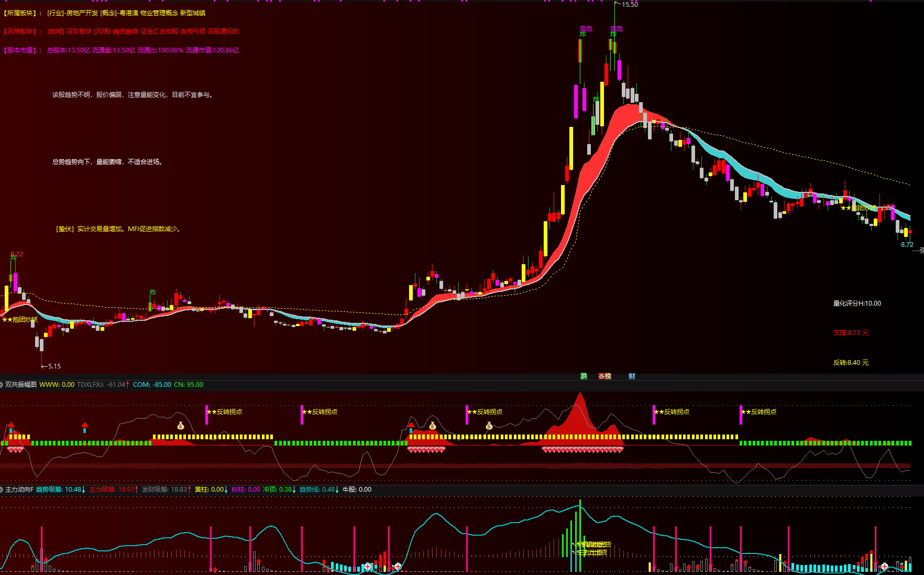Click the 量化评分H:10.00 text
The height and width of the screenshot is (575, 924).
pos(857,303)
